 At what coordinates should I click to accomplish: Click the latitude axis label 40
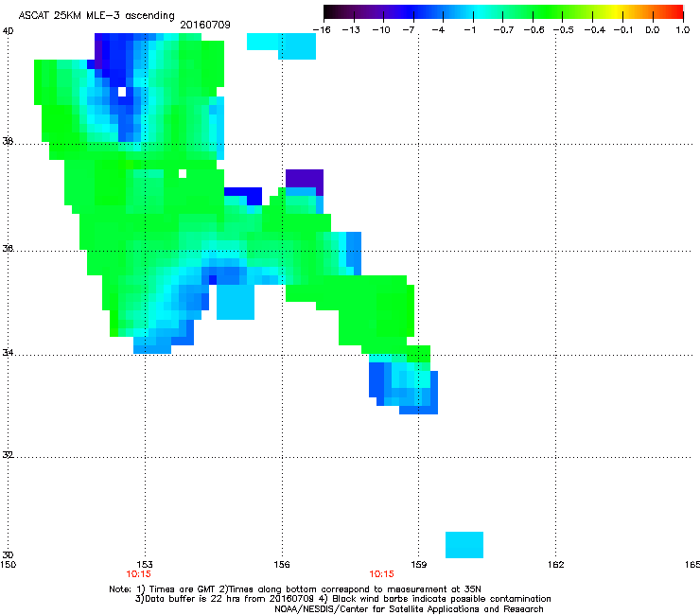8,31
